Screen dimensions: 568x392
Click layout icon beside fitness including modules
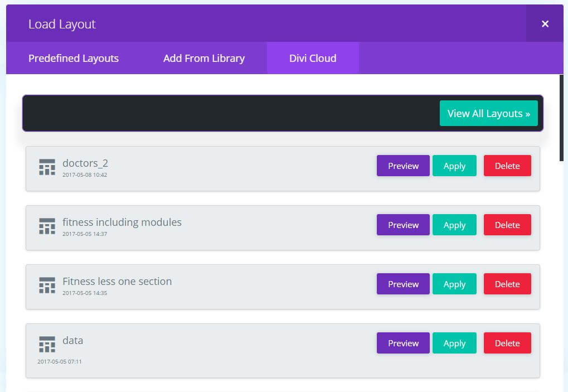(x=47, y=226)
